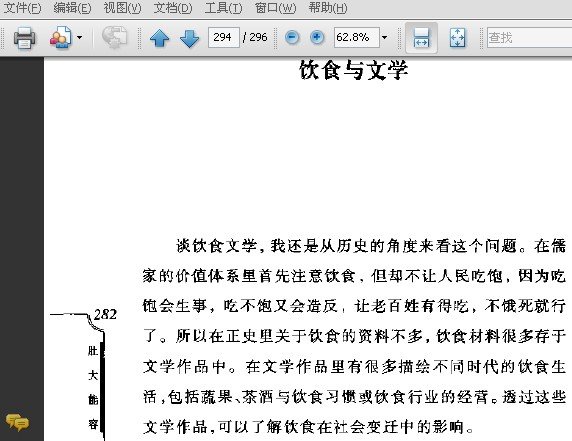Open the 窗口(W) menu
This screenshot has width=572, height=441.
tap(275, 8)
